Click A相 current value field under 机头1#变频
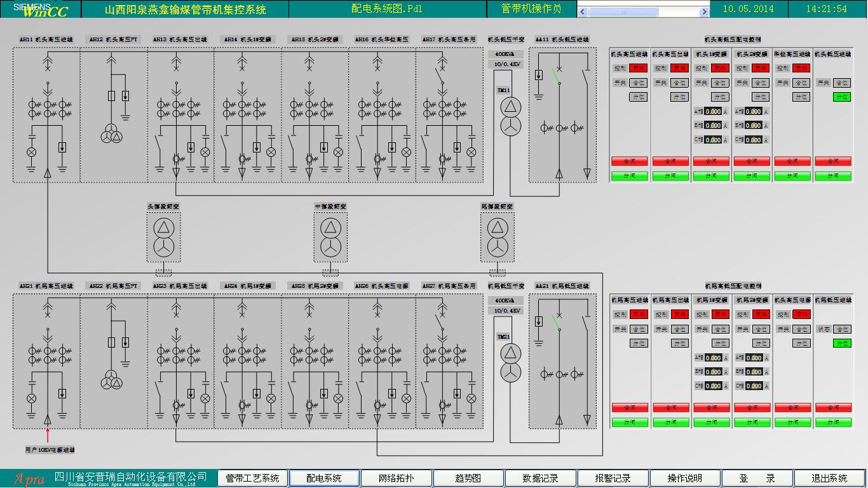Screen dimensions: 868x488 pos(713,111)
